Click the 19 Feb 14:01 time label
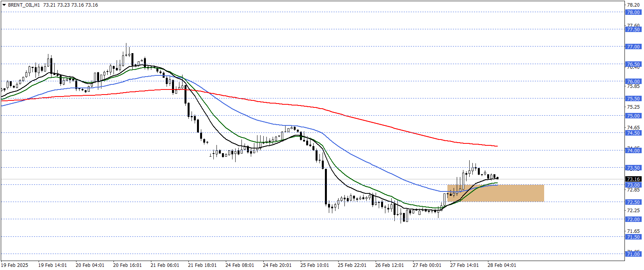Image resolution: width=644 pixels, height=270 pixels. (53, 265)
